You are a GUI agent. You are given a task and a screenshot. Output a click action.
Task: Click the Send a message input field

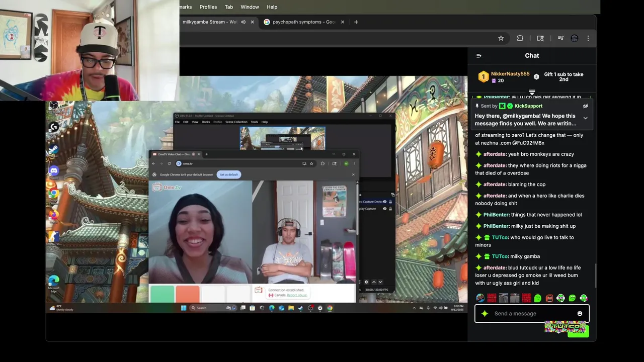pos(532,313)
